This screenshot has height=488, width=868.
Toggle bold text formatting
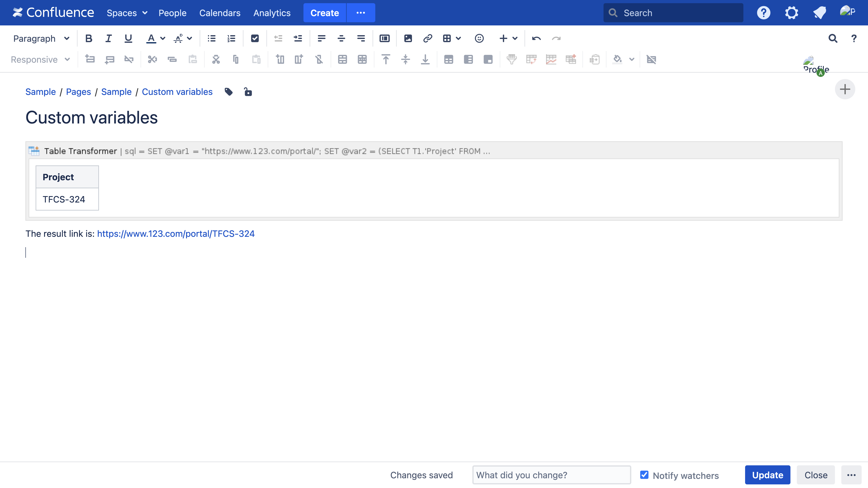89,38
